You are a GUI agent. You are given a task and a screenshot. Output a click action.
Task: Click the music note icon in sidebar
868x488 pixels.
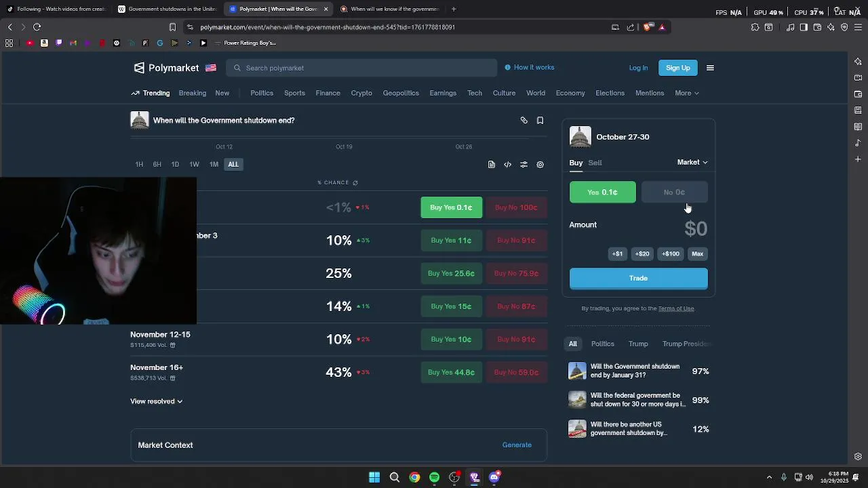coord(858,143)
